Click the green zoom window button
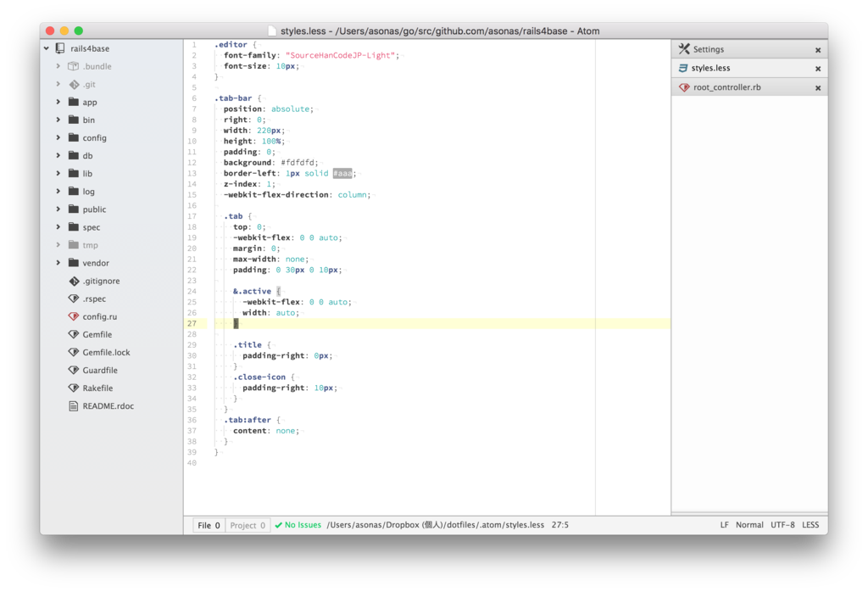Screen dimensions: 868x592 pos(79,31)
